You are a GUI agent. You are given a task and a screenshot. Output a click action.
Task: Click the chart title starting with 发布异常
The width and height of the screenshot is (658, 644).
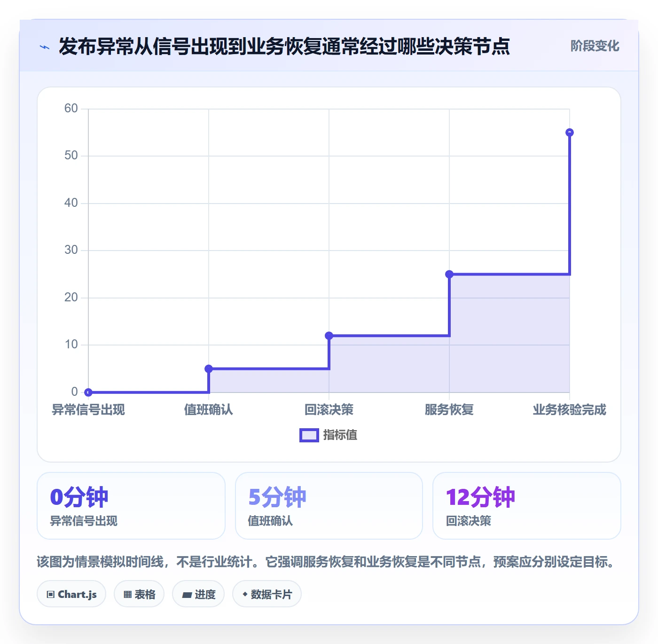click(284, 47)
